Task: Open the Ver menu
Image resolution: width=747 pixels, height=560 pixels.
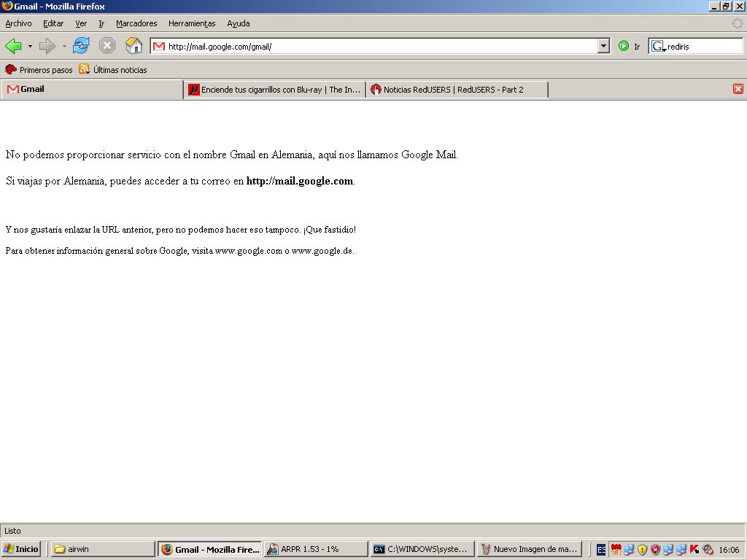Action: coord(81,23)
